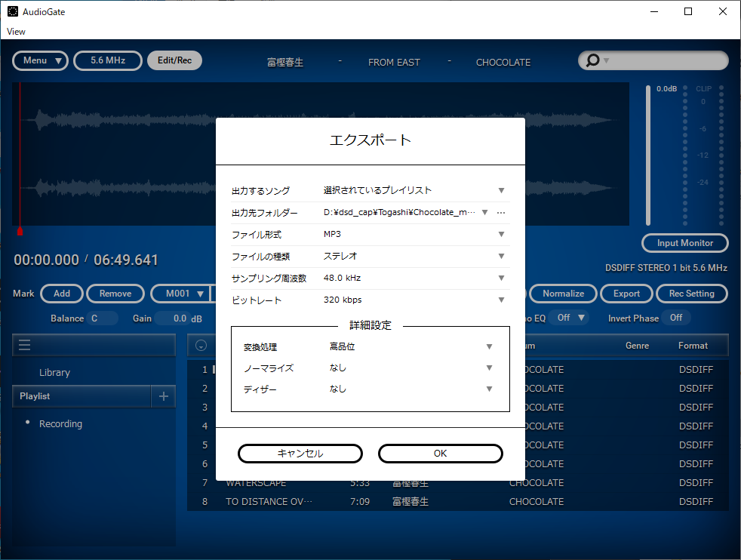Click the circle icon in song list header
Screen dimensions: 741x560
click(201, 346)
